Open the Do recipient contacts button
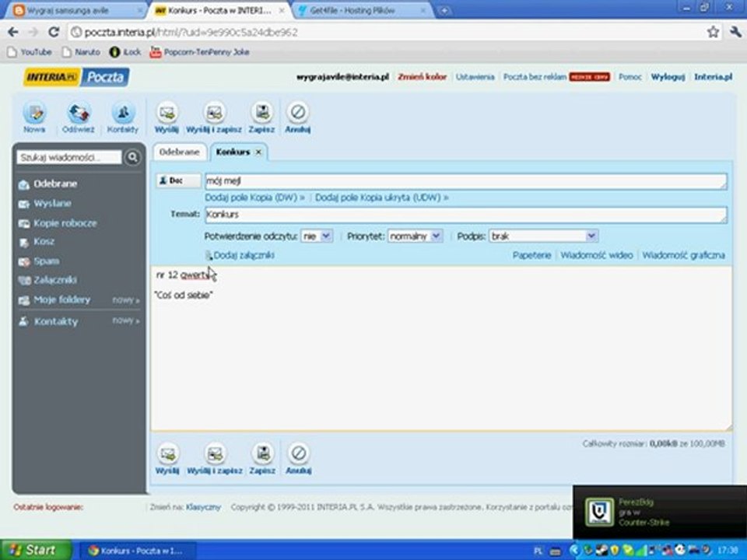Image resolution: width=747 pixels, height=560 pixels. click(x=179, y=180)
